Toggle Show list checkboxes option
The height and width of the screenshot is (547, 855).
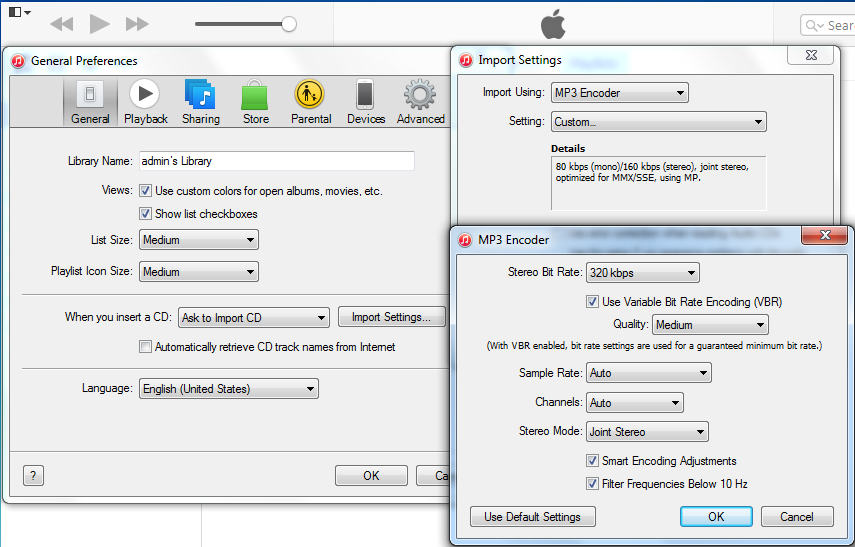click(145, 214)
